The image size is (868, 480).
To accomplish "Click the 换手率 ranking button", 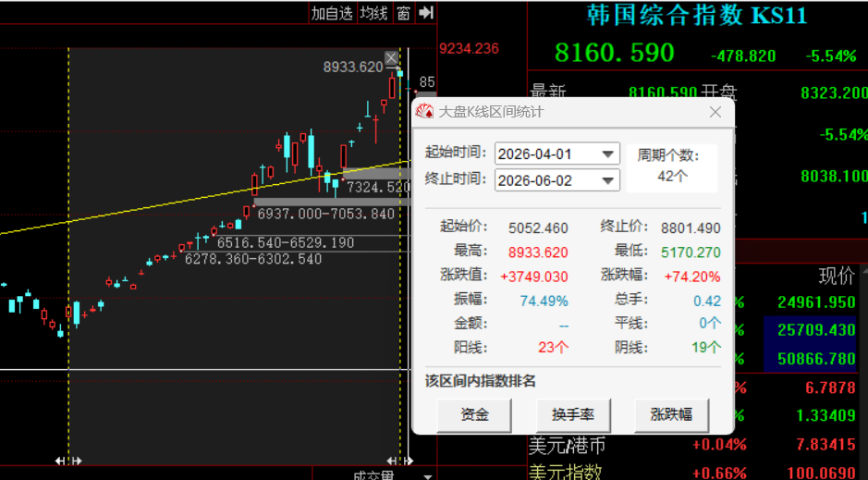I will point(573,414).
